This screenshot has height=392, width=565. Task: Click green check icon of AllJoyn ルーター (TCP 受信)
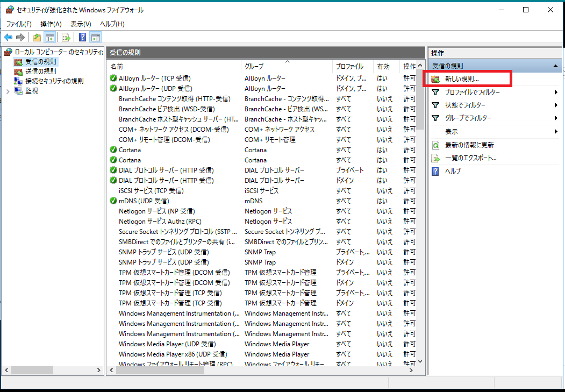(x=113, y=78)
